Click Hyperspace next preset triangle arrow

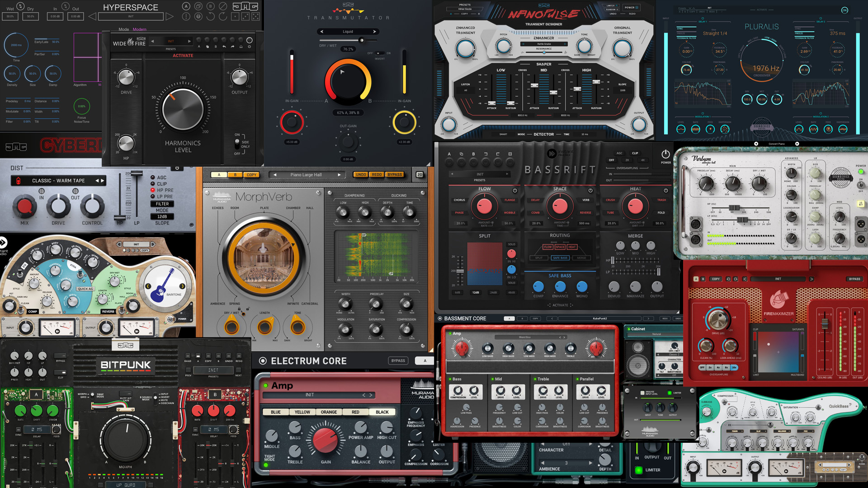[x=170, y=16]
